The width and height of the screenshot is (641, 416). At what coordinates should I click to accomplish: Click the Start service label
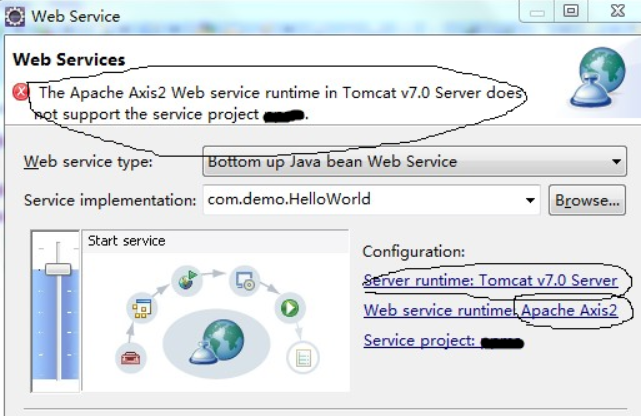tap(126, 241)
